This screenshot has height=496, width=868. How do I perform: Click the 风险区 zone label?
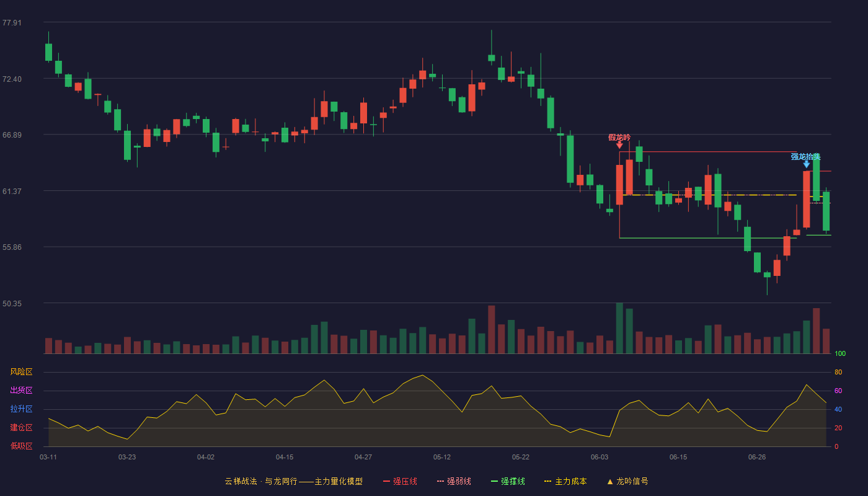point(21,372)
